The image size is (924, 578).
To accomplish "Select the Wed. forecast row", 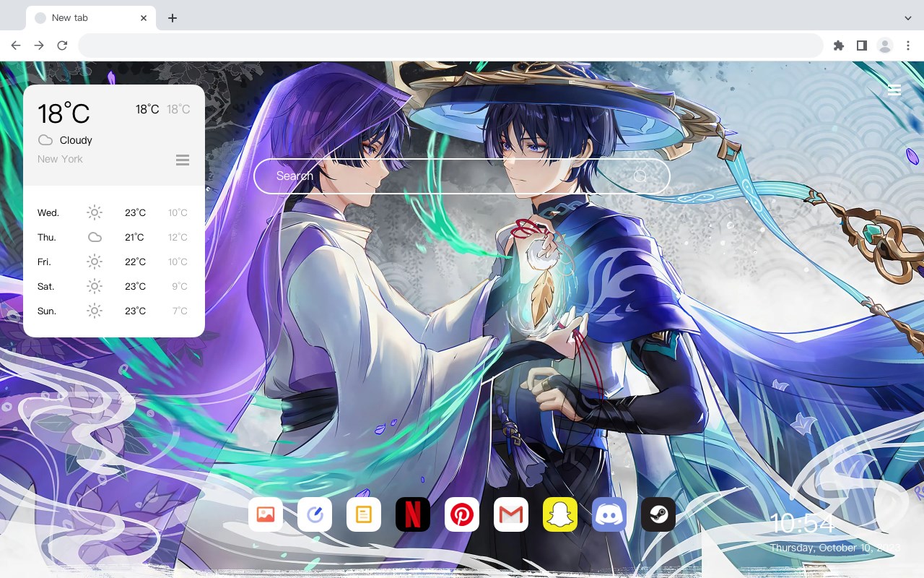I will coord(114,212).
